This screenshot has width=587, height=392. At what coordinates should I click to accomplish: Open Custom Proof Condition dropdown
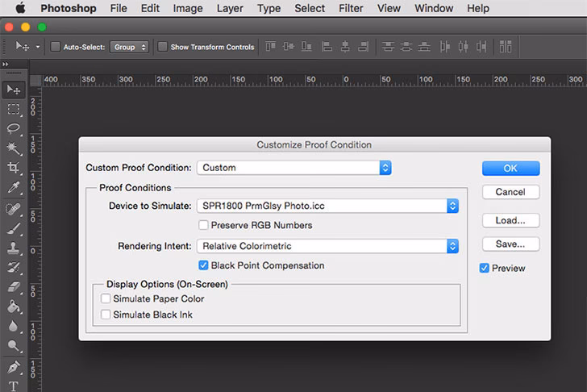tap(294, 168)
